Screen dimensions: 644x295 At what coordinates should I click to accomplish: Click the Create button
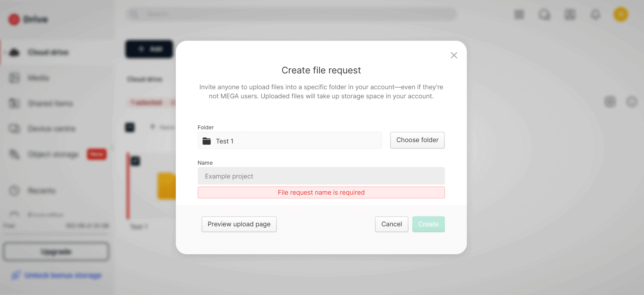(x=428, y=224)
